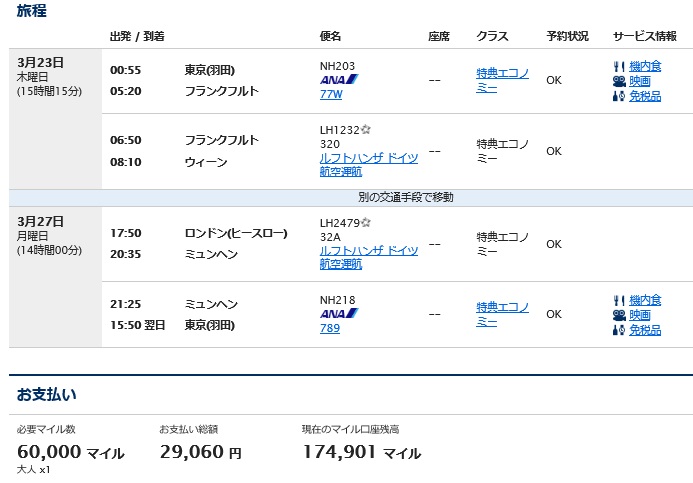Click the meal icon for flight NH218
Image resolution: width=693 pixels, height=483 pixels.
pos(619,301)
